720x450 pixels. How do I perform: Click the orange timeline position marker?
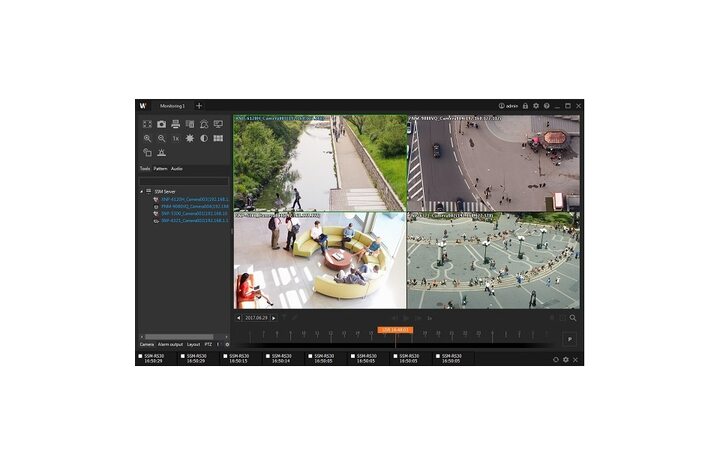(x=396, y=328)
